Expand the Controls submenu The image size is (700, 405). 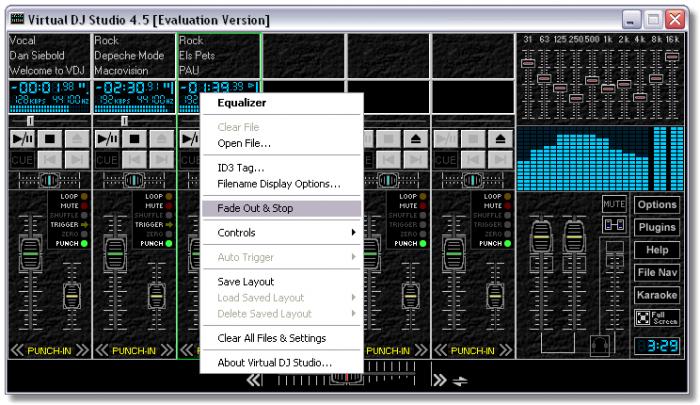(282, 233)
